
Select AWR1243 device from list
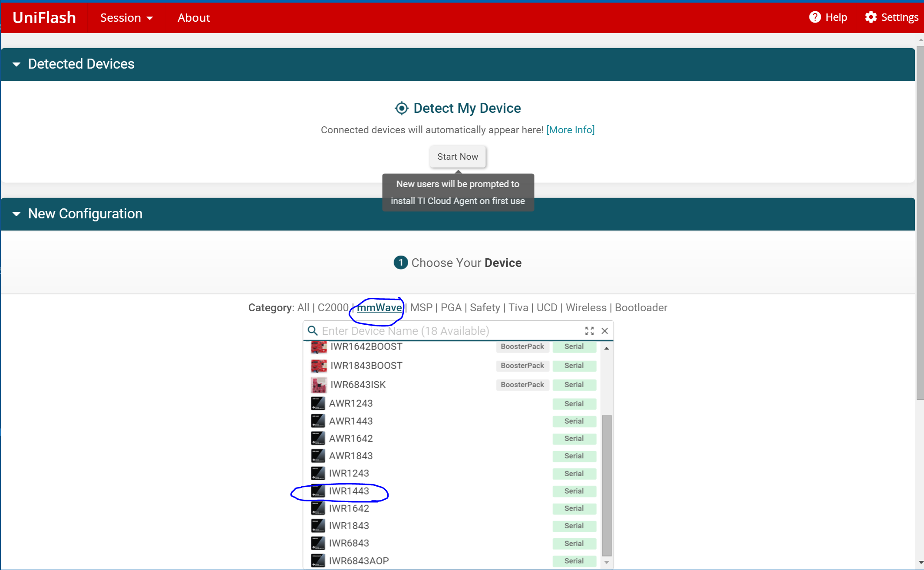click(x=453, y=404)
